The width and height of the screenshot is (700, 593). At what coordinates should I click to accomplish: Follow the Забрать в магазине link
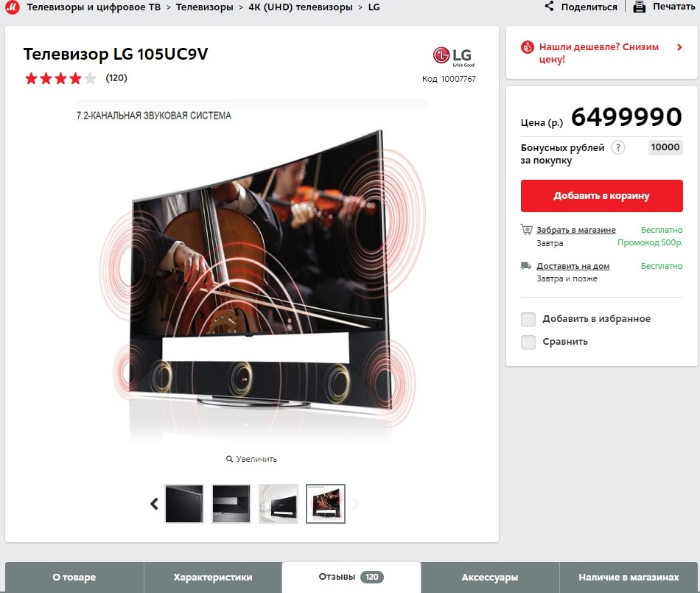(x=576, y=230)
